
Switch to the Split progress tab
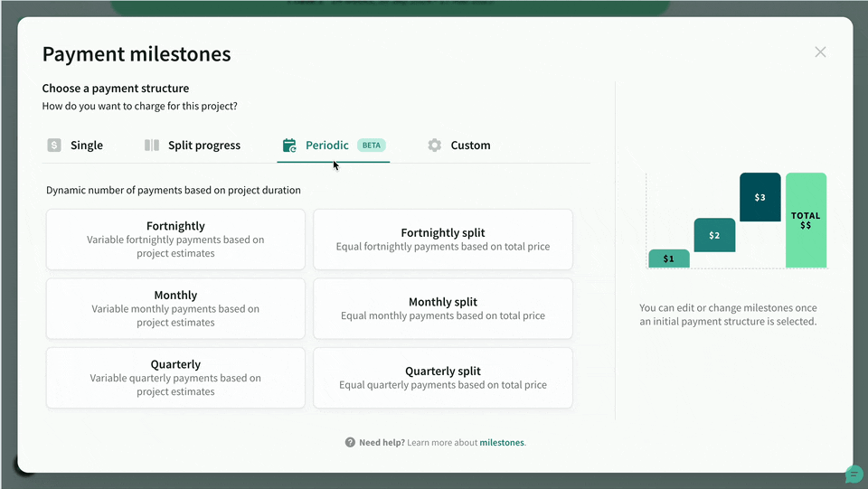(192, 146)
